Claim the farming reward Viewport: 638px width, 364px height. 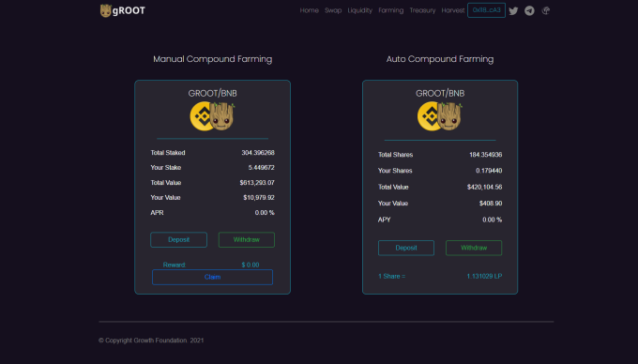[x=212, y=277]
